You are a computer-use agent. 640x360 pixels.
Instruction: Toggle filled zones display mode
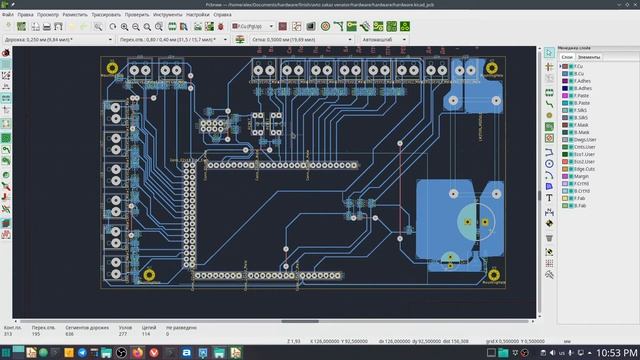[6, 138]
